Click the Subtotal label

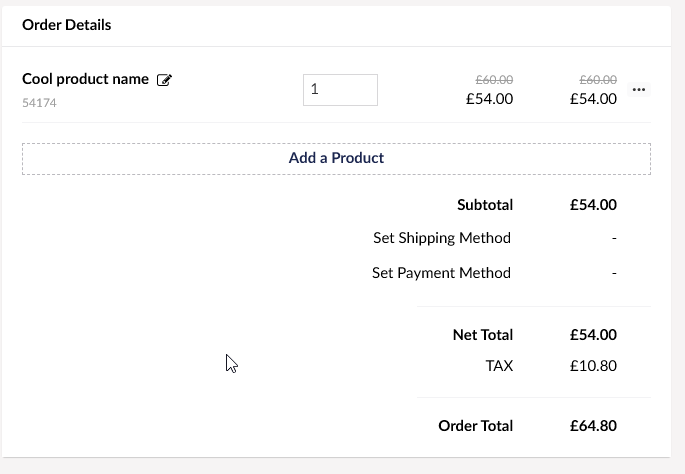[485, 205]
